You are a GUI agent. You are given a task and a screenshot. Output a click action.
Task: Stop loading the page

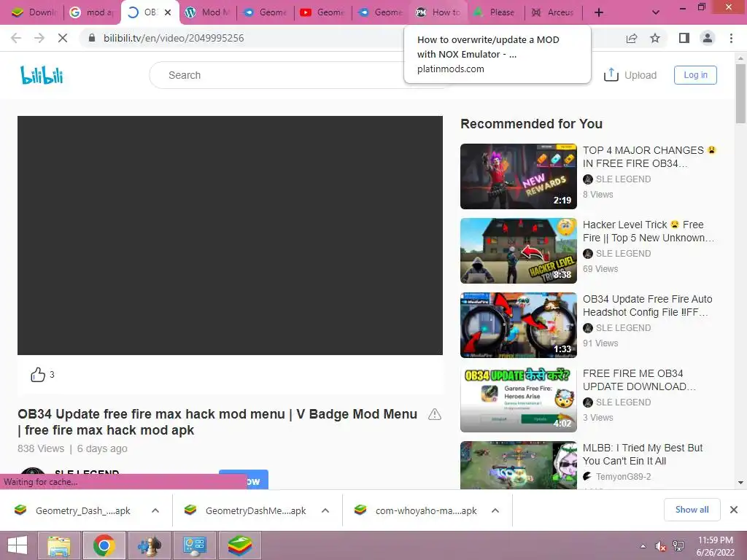pyautogui.click(x=63, y=38)
